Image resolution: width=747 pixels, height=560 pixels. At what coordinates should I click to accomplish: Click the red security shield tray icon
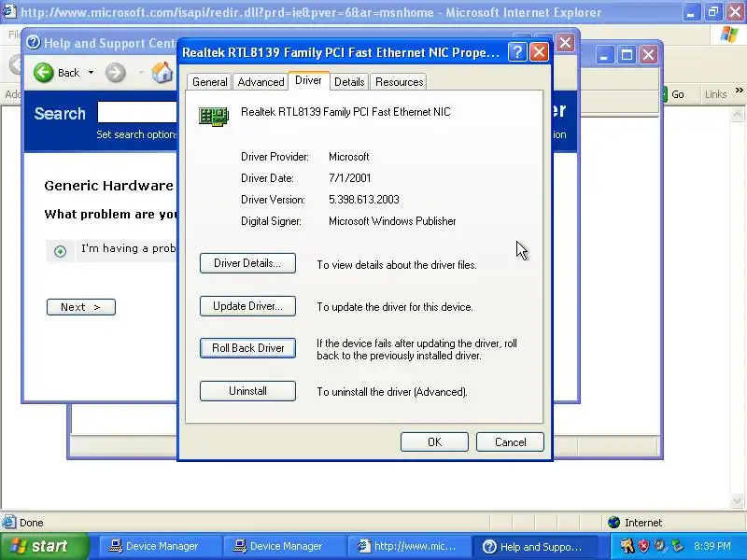pyautogui.click(x=643, y=546)
